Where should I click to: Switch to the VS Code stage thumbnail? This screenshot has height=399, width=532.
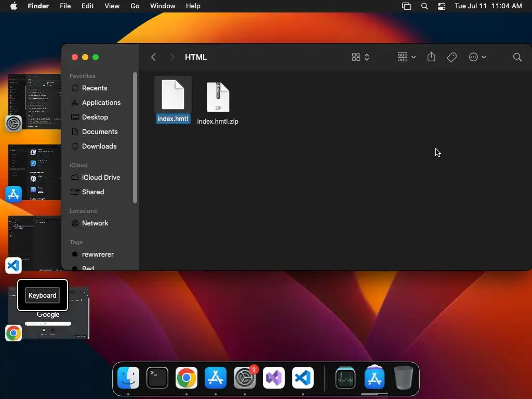point(35,243)
